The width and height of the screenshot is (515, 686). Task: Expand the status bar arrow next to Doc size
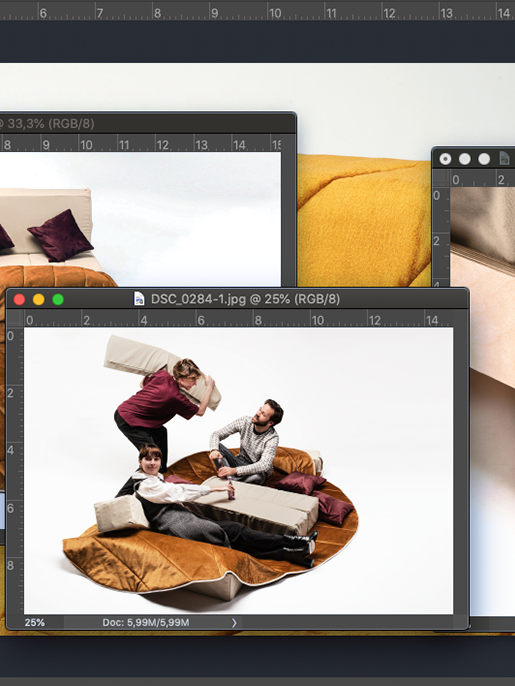coord(234,623)
